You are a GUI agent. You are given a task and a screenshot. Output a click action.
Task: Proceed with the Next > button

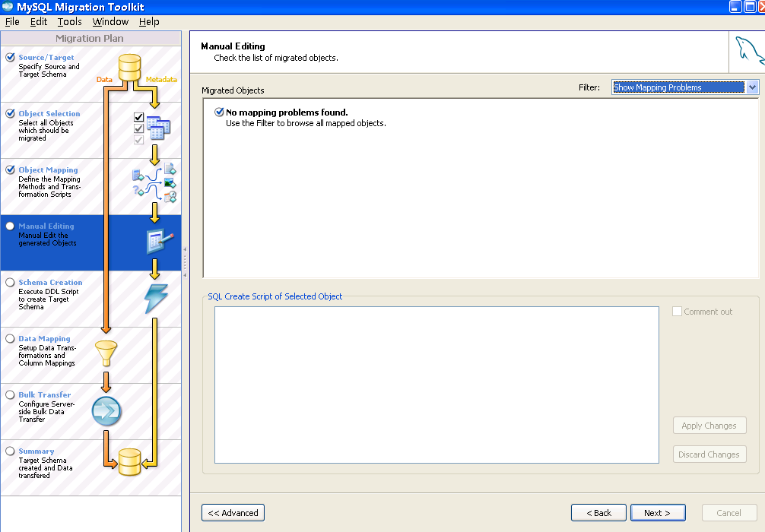pos(658,512)
